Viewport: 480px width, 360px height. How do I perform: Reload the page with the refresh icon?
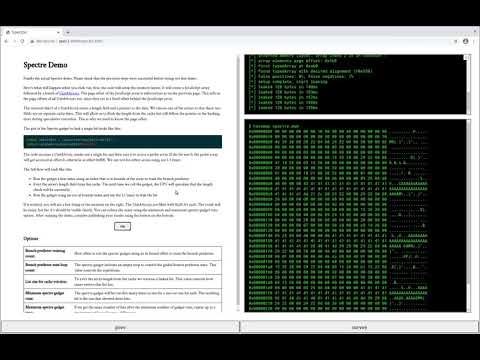(22, 41)
